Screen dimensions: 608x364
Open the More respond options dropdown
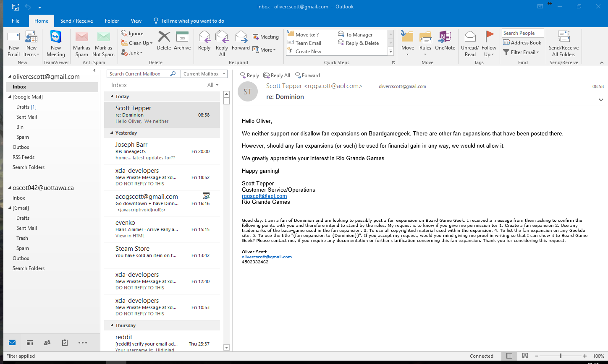click(x=264, y=50)
